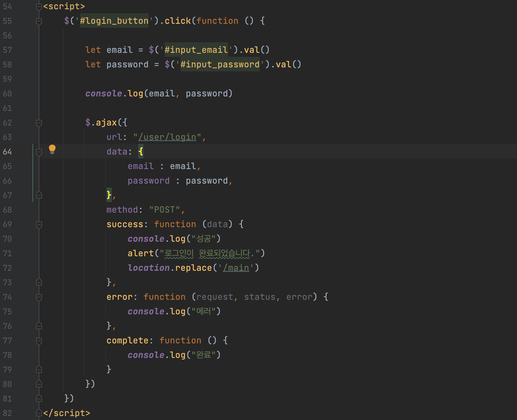Click fold end marker on line 76
The height and width of the screenshot is (420, 517).
(x=39, y=326)
